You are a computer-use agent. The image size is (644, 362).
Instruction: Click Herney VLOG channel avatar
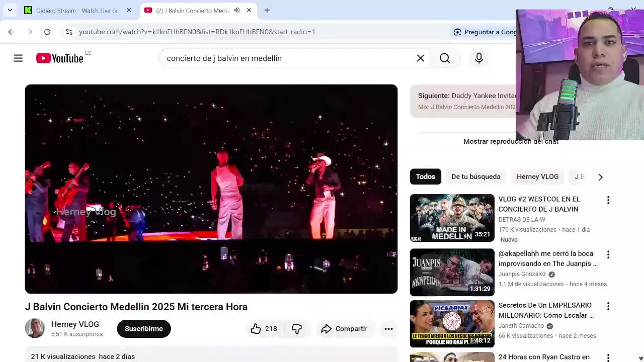pyautogui.click(x=35, y=328)
